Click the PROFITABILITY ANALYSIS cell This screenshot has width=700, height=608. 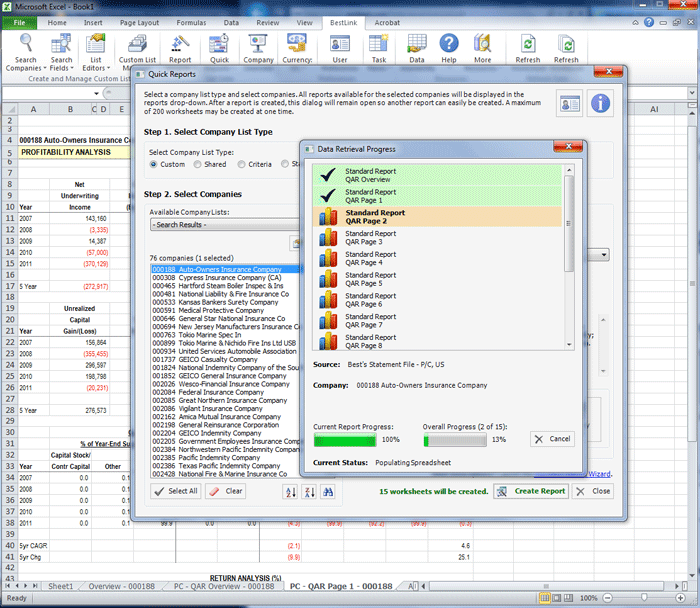(x=74, y=152)
